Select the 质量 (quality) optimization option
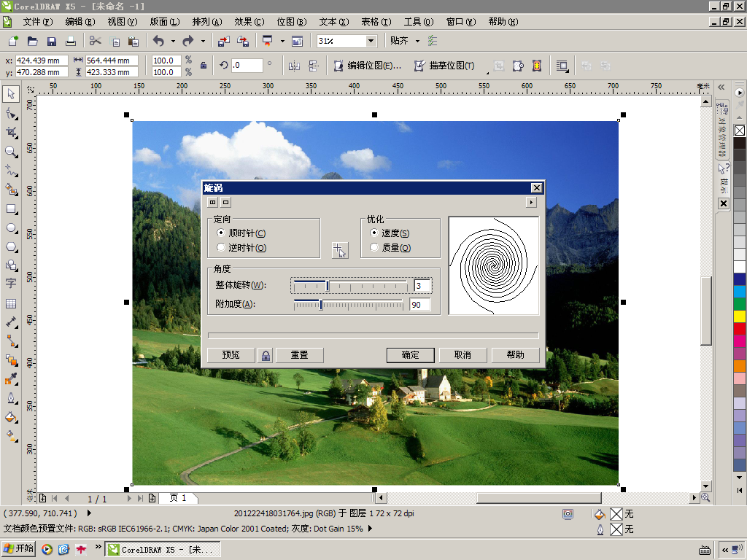The image size is (747, 560). [x=390, y=248]
